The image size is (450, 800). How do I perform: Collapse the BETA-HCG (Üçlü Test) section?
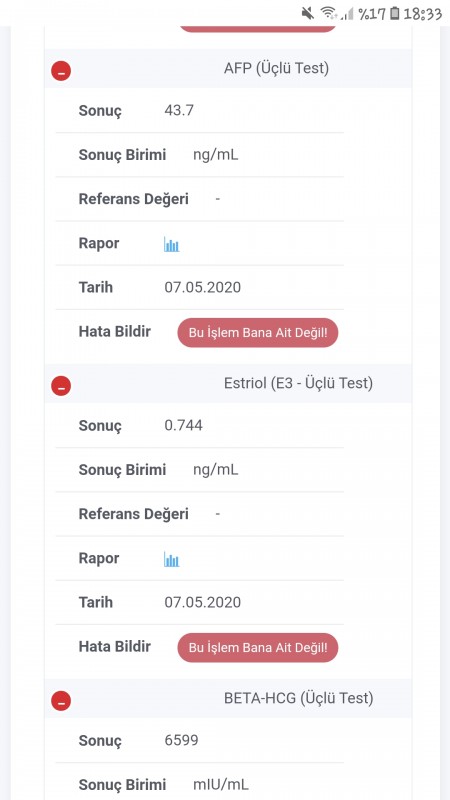61,701
